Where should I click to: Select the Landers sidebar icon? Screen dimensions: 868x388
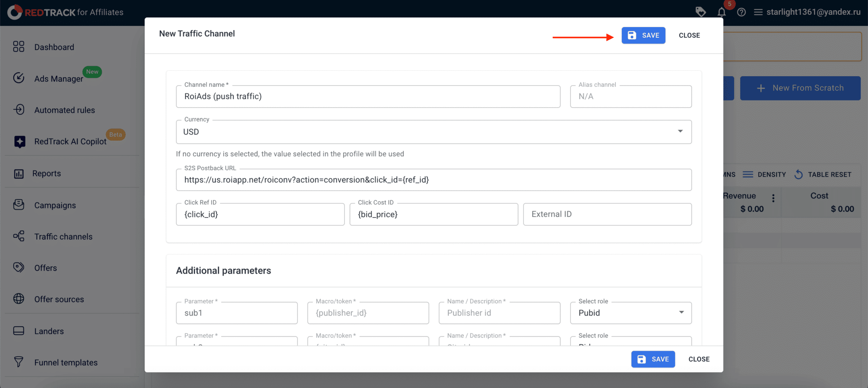19,330
